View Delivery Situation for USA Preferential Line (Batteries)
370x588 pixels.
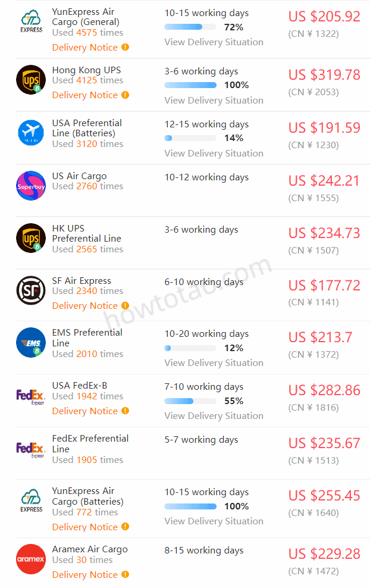[x=214, y=154]
